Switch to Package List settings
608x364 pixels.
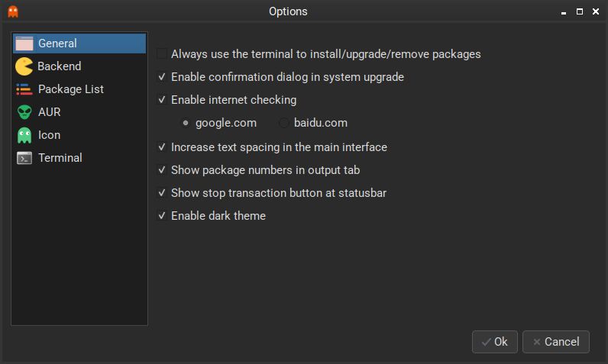(x=79, y=89)
